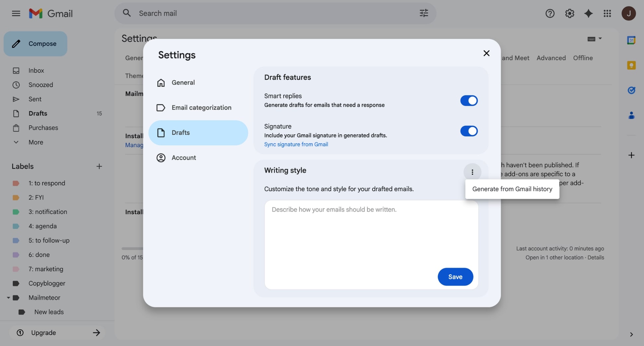Open Google Tasks in the side panel

[631, 90]
